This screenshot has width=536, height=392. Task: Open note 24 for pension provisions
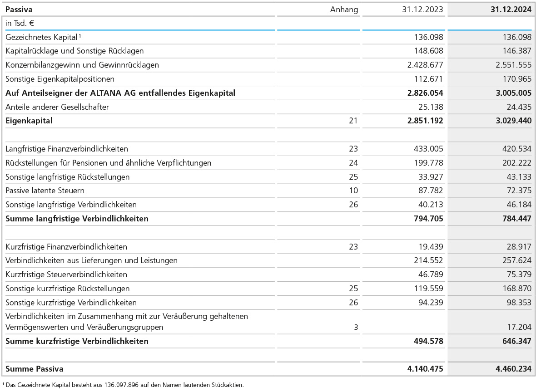[353, 163]
